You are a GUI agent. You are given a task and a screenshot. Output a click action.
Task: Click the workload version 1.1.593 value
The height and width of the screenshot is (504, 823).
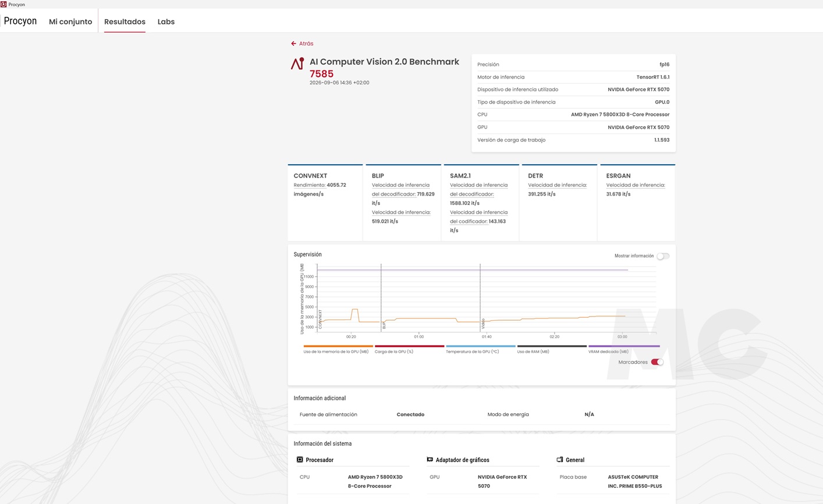(662, 140)
